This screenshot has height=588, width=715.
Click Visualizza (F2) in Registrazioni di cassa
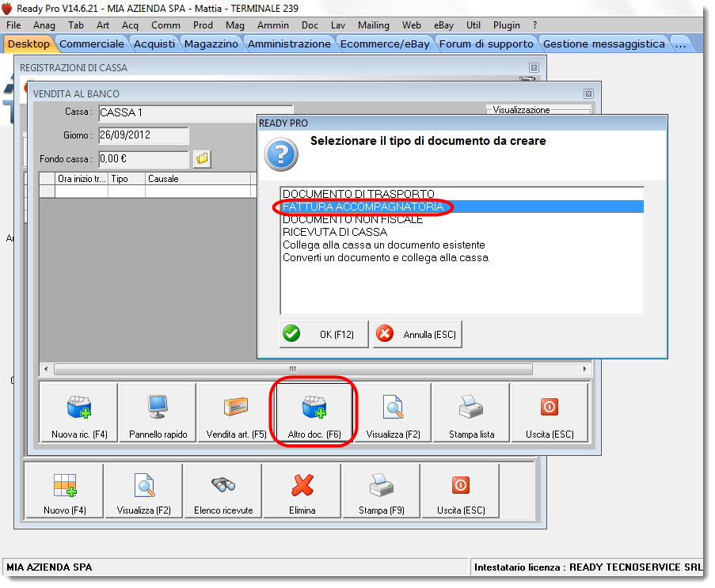pyautogui.click(x=144, y=491)
